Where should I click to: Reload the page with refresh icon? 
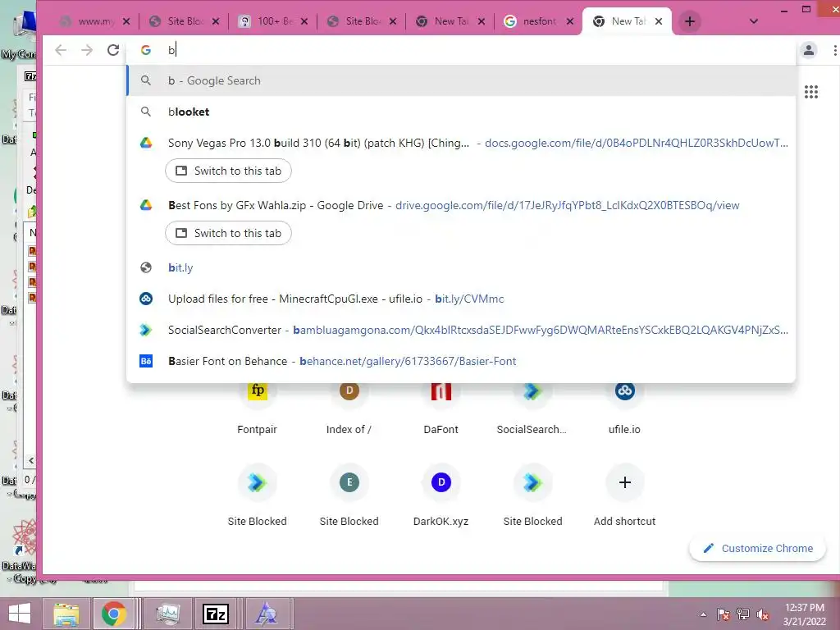[x=113, y=50]
